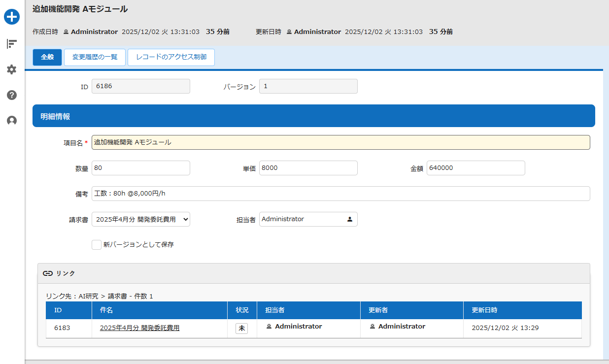Click the リンク panel header
This screenshot has height=364, width=609.
[314, 273]
